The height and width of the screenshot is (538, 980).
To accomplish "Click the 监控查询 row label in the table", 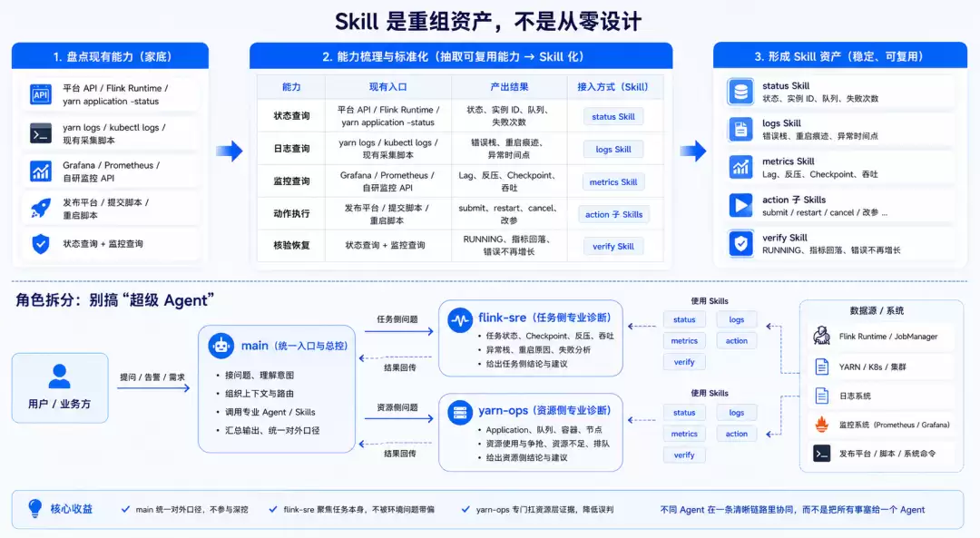I will click(x=291, y=181).
